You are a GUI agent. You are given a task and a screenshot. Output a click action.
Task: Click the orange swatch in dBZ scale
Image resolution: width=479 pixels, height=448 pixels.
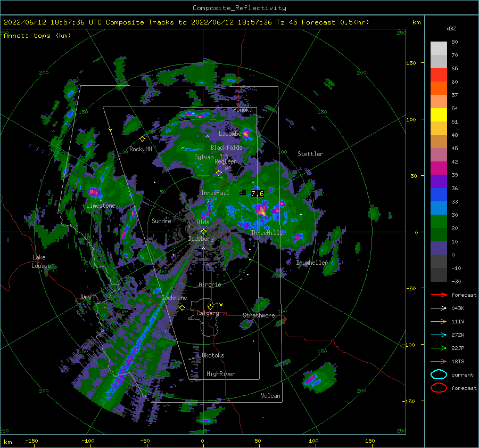(439, 88)
